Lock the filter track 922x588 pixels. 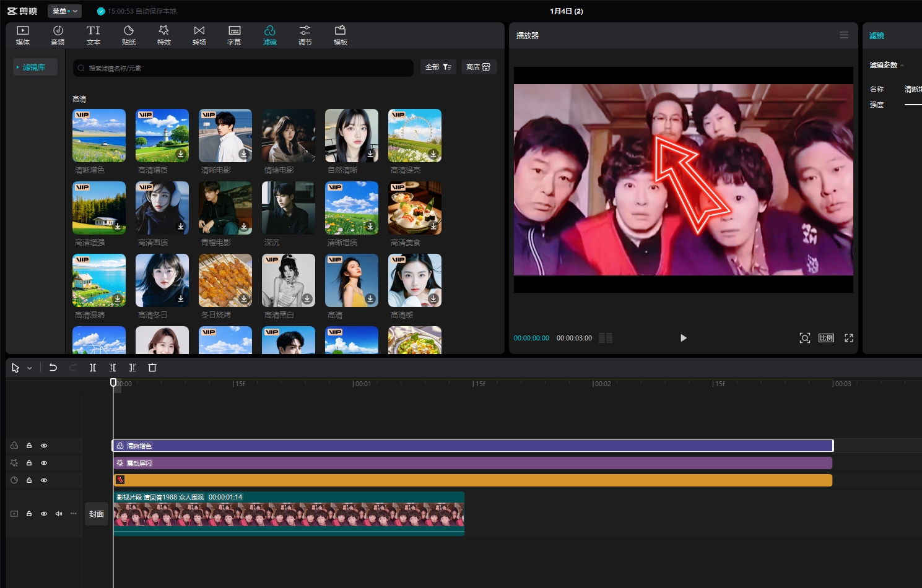[29, 446]
